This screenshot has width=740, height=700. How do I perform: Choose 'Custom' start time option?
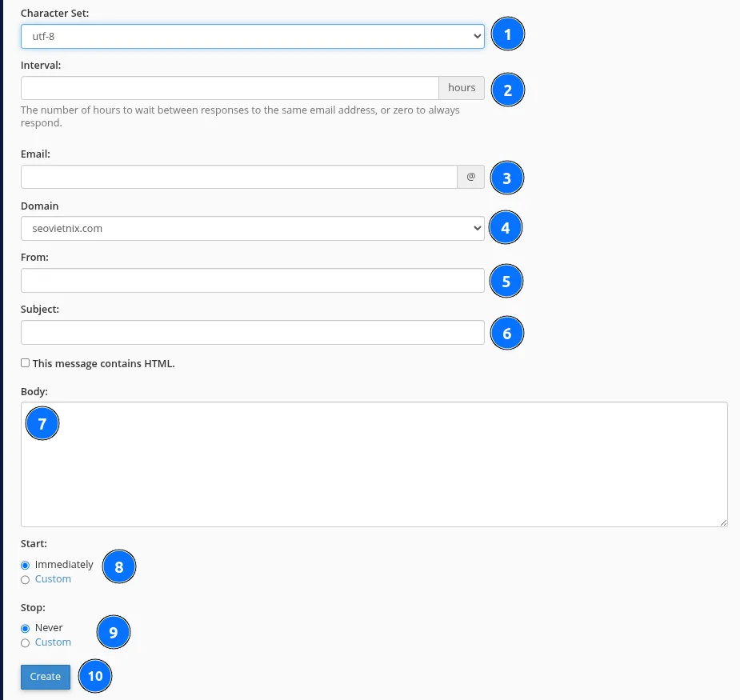25,579
